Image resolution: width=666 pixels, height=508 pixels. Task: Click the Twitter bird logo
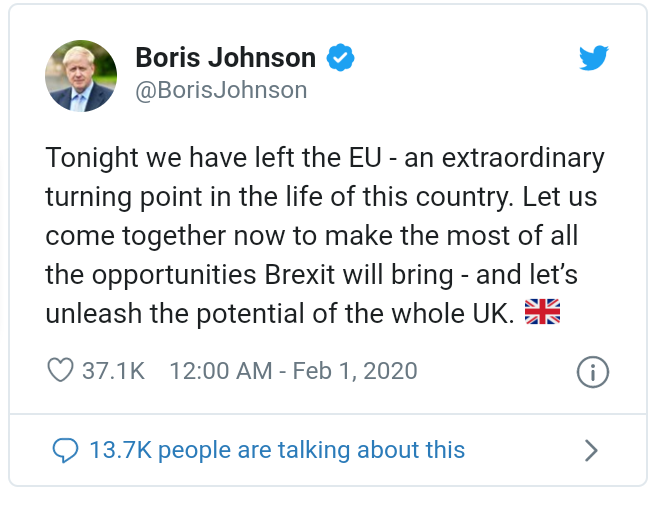[594, 59]
